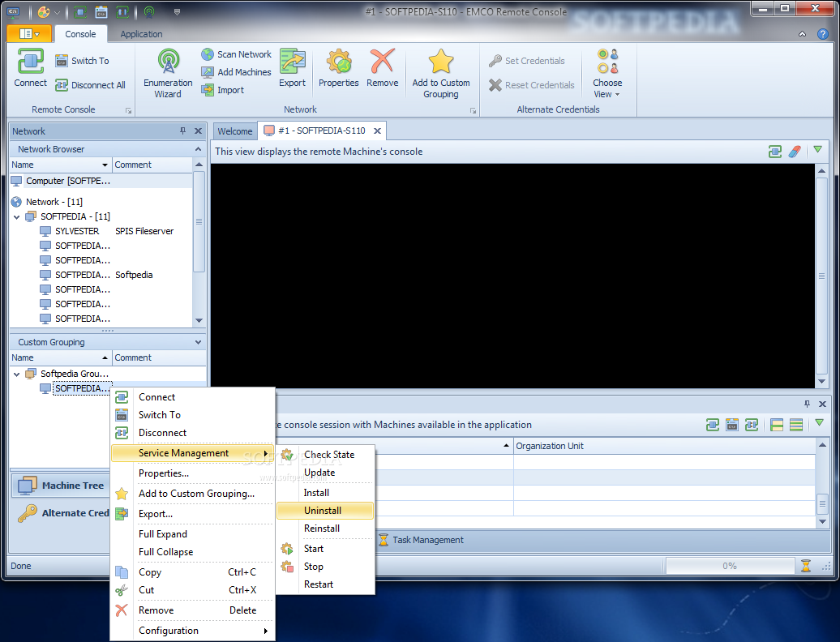This screenshot has height=642, width=840.
Task: Choose Export... in the context menu
Action: [x=192, y=513]
